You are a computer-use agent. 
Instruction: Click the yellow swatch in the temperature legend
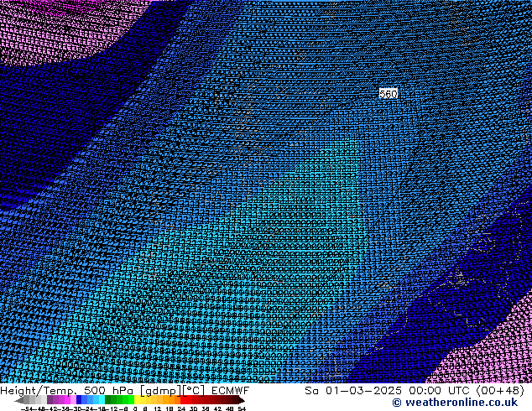(137, 399)
